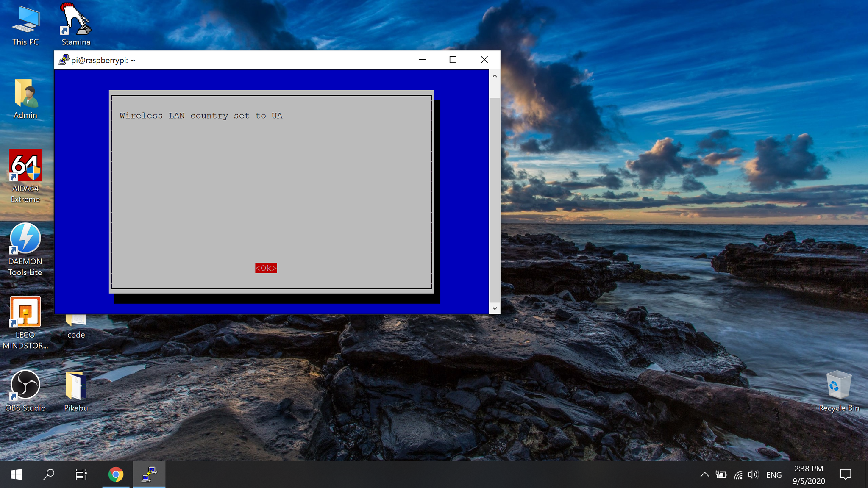Open Windows Task View button
Screen dimensions: 868x488
81,475
